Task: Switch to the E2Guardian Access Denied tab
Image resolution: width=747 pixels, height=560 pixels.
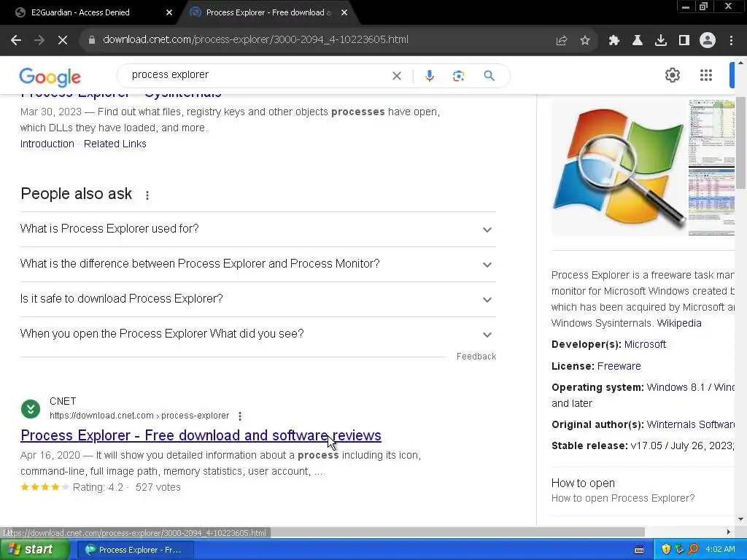Action: (x=80, y=13)
